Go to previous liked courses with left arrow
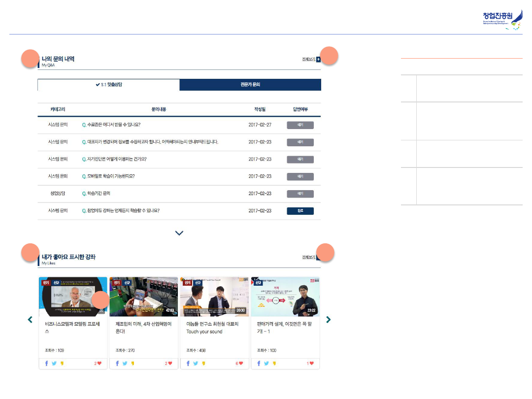The image size is (532, 399). pos(30,320)
